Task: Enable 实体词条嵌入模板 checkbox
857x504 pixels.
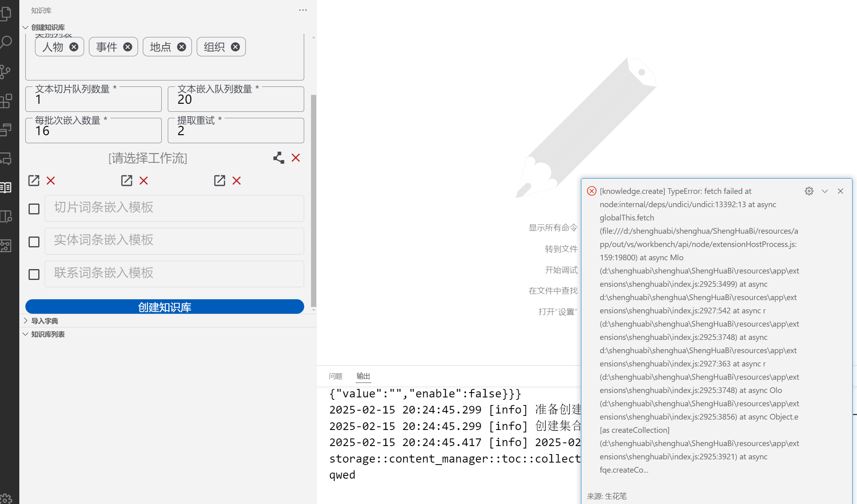Action: (34, 242)
